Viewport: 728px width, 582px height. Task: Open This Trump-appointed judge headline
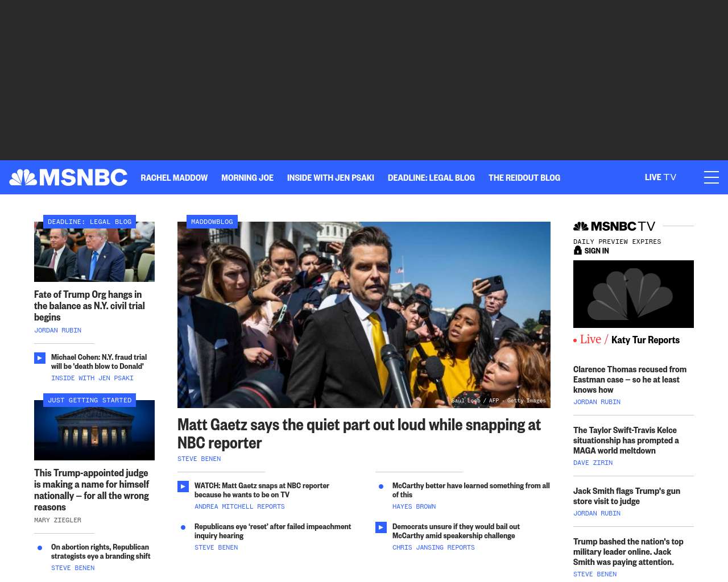point(92,490)
